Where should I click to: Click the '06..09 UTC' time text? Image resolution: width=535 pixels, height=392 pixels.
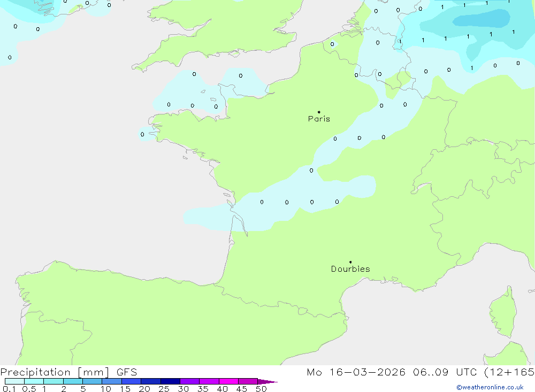click(x=444, y=372)
